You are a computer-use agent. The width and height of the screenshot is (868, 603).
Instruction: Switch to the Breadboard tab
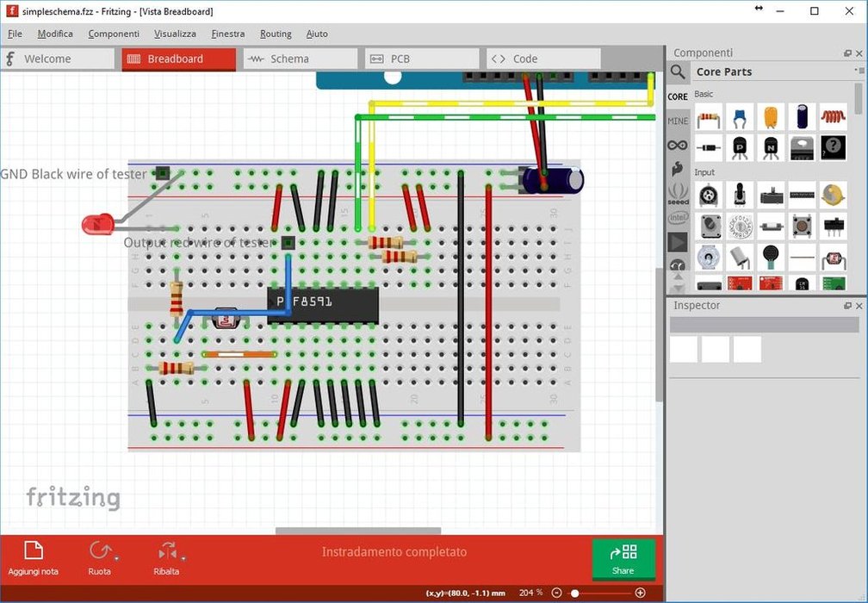tap(179, 59)
